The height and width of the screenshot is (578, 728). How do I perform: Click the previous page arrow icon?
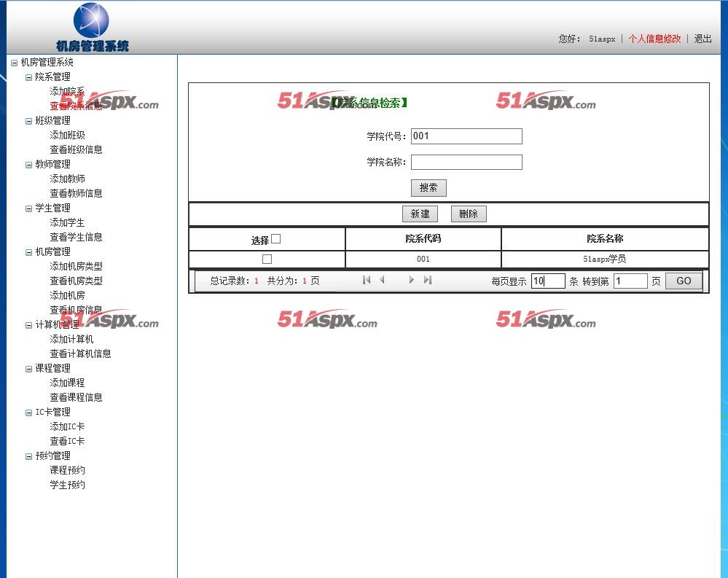tap(382, 280)
